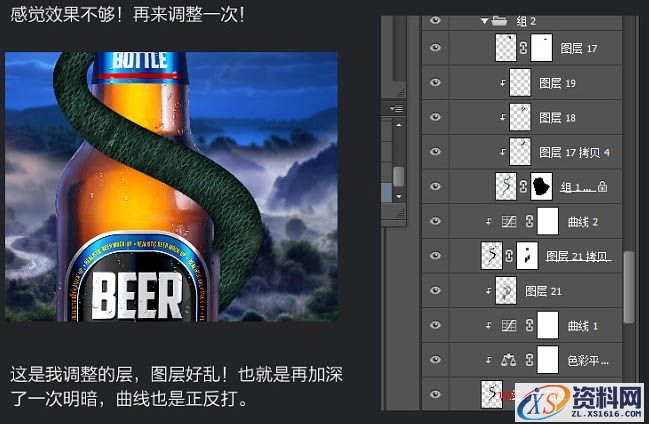The image size is (649, 424).
Task: Select layer name 图层 17
Action: point(579,48)
